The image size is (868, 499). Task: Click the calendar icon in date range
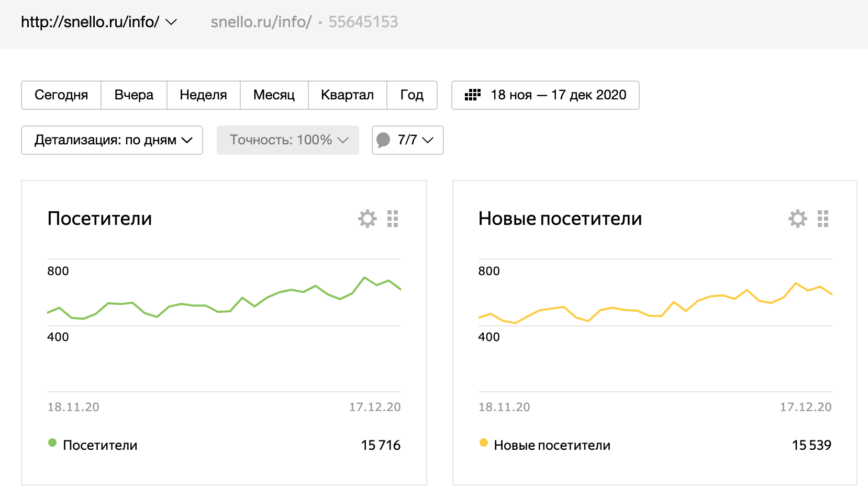473,95
